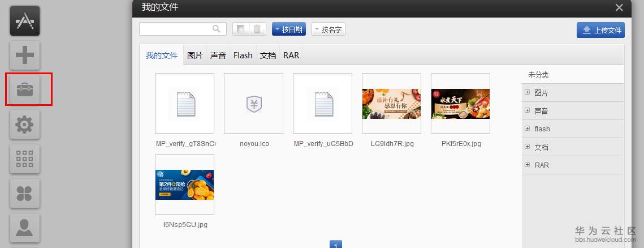
Task: Click the I6Nsp5GU.jpg file name
Action: click(185, 225)
